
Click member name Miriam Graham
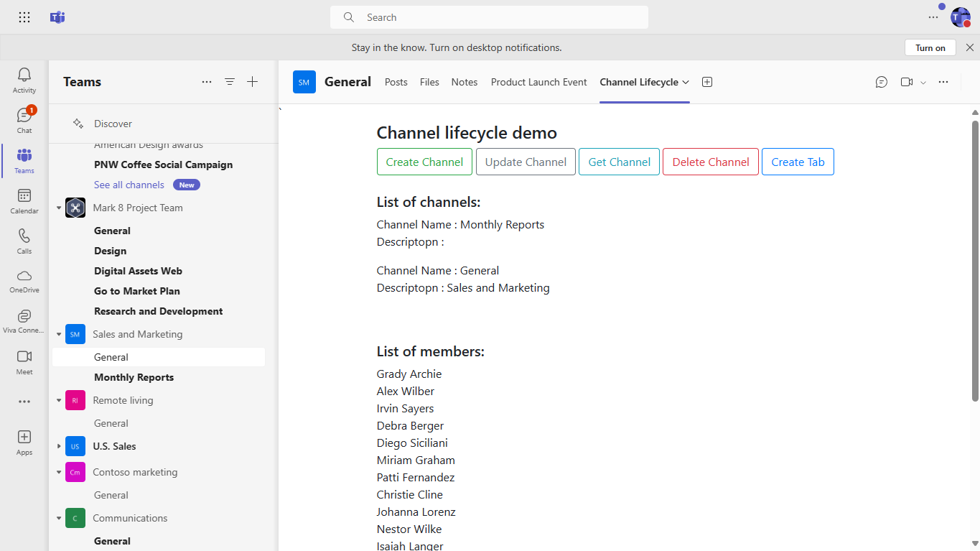tap(416, 460)
